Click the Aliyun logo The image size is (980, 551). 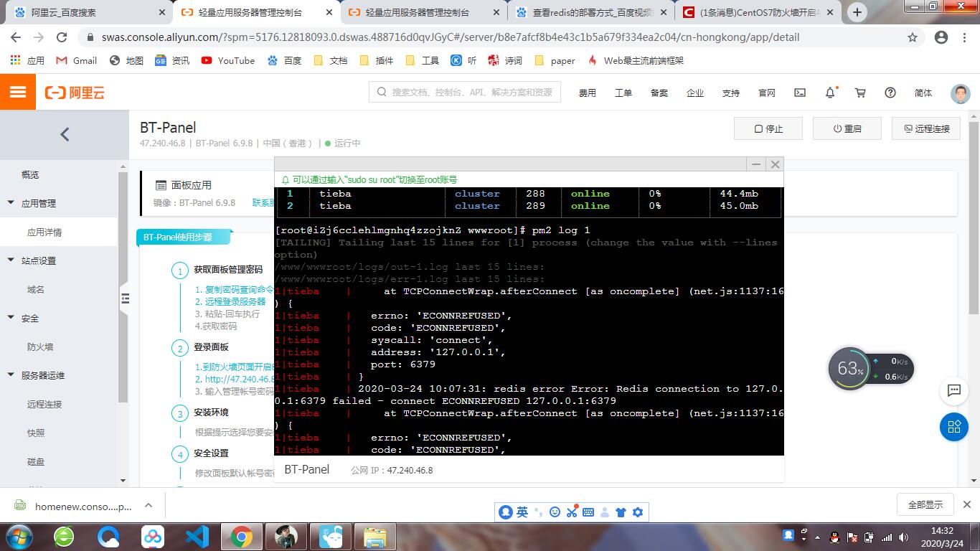(75, 93)
